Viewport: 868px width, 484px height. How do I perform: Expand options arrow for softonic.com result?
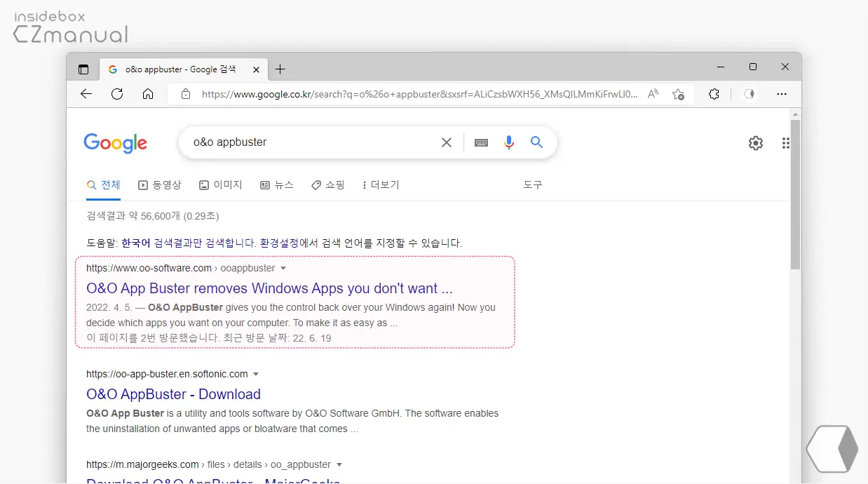pyautogui.click(x=256, y=375)
